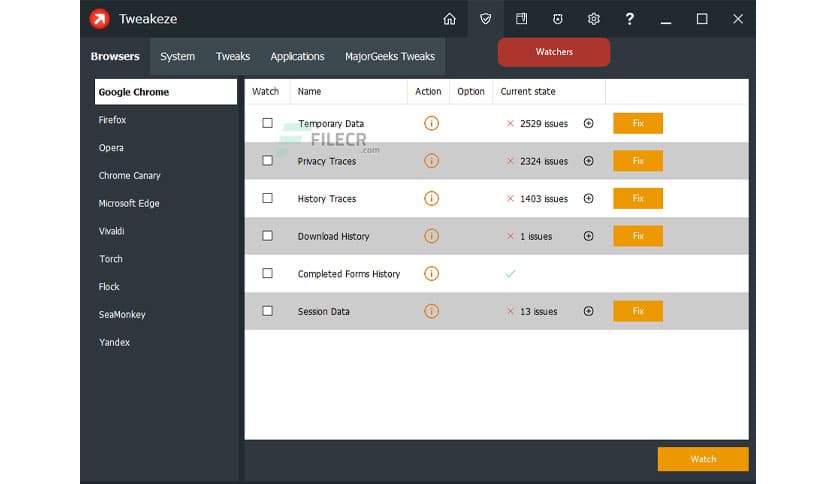This screenshot has height=484, width=836.
Task: Click the alarm clock scheduler icon
Action: click(x=557, y=19)
